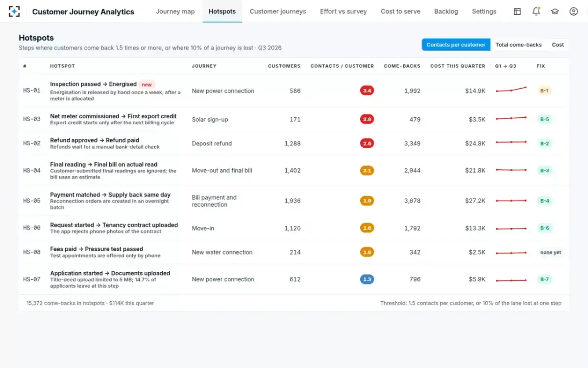Screen dimensions: 588x368
Task: Click the HS-04 row ID
Action: (x=32, y=171)
